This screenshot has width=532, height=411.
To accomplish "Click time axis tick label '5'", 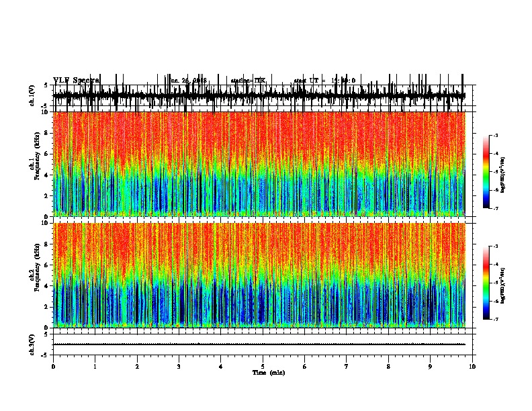I will [263, 367].
